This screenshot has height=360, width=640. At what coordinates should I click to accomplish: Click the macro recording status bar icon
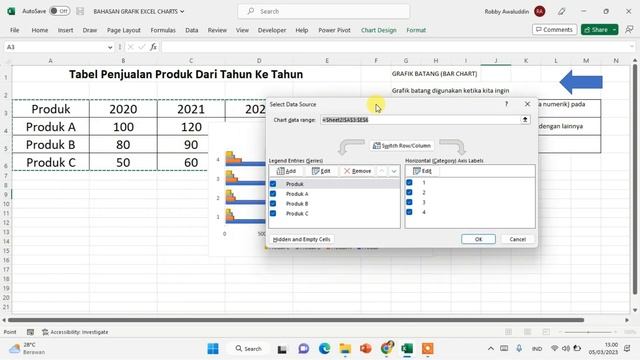pos(31,332)
